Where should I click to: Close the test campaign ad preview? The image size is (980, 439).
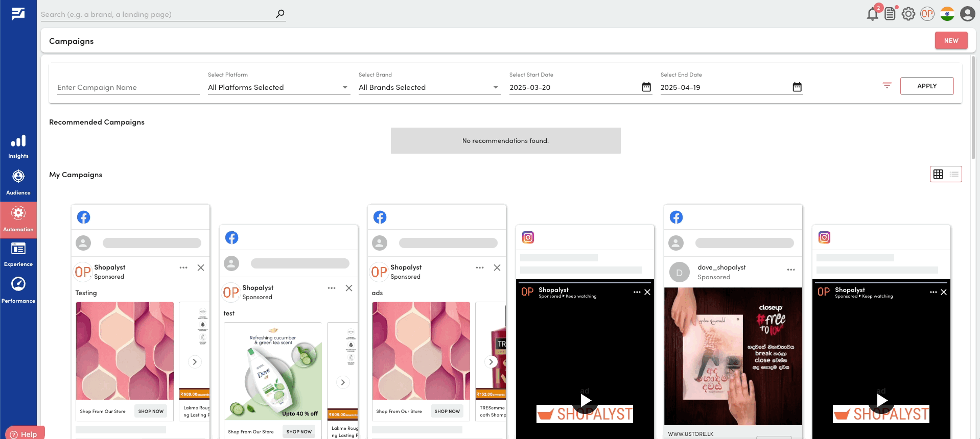coord(349,288)
